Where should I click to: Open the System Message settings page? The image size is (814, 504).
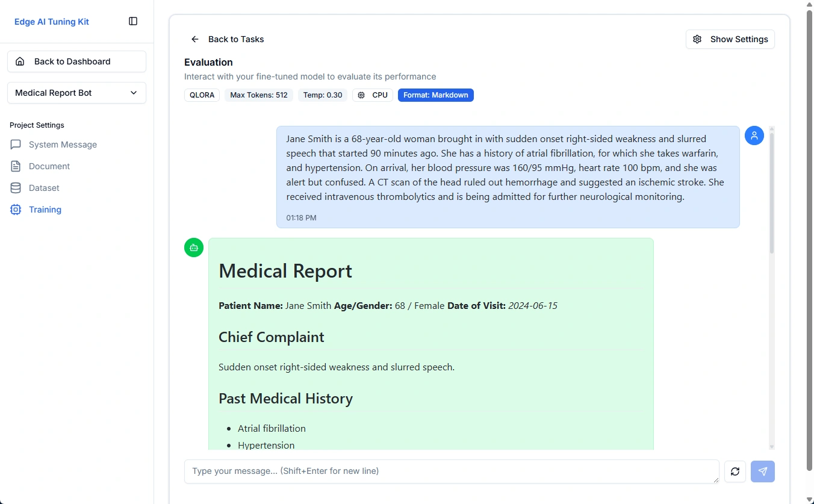coord(63,145)
